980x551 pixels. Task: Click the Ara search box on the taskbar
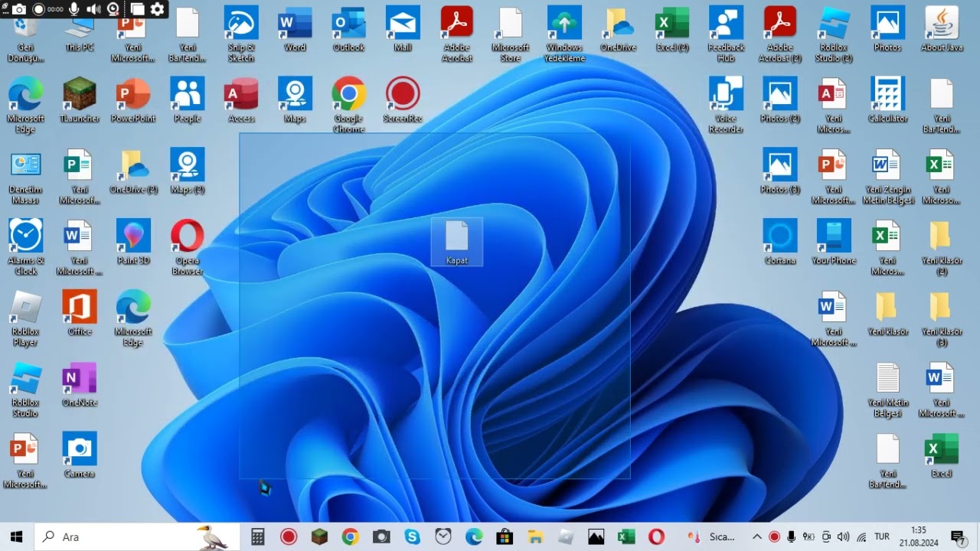point(138,537)
